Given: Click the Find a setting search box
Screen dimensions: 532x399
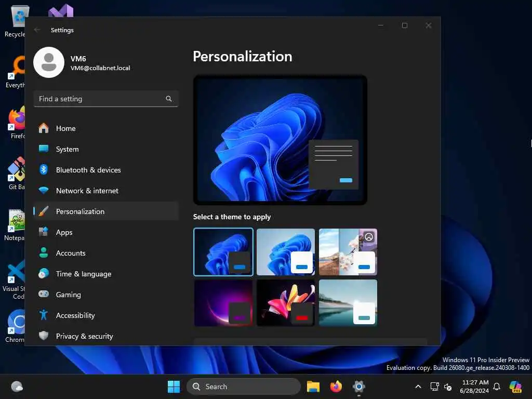Looking at the screenshot, I should (x=106, y=99).
